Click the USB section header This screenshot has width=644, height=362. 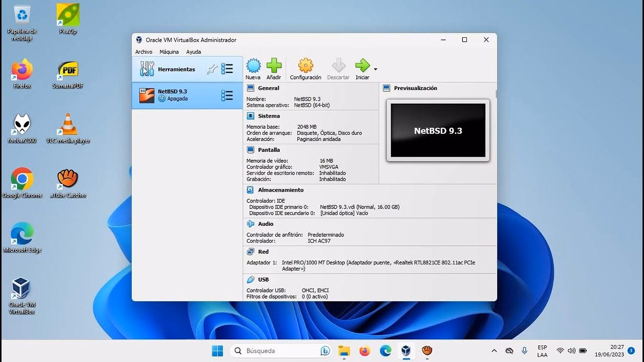pyautogui.click(x=264, y=280)
